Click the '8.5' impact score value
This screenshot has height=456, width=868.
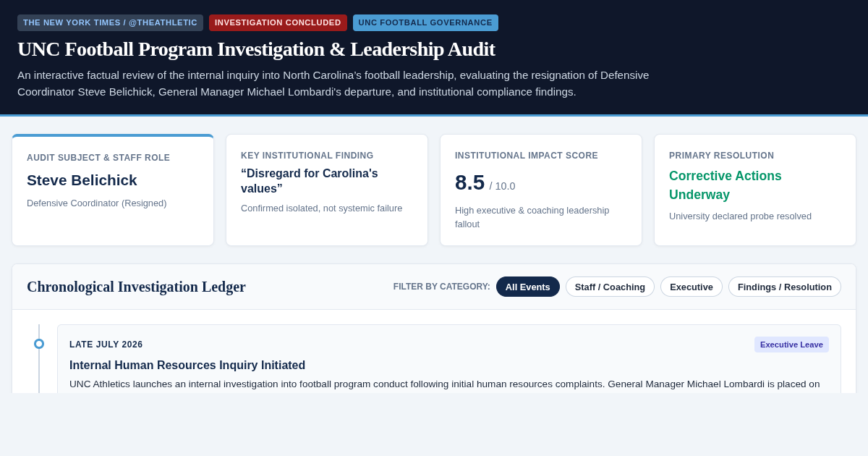tap(469, 182)
